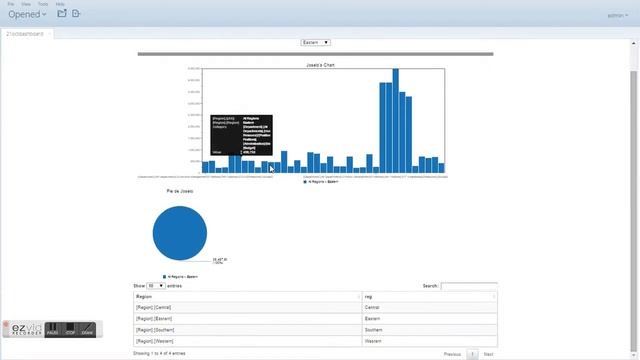Open the Tools menu

click(43, 4)
